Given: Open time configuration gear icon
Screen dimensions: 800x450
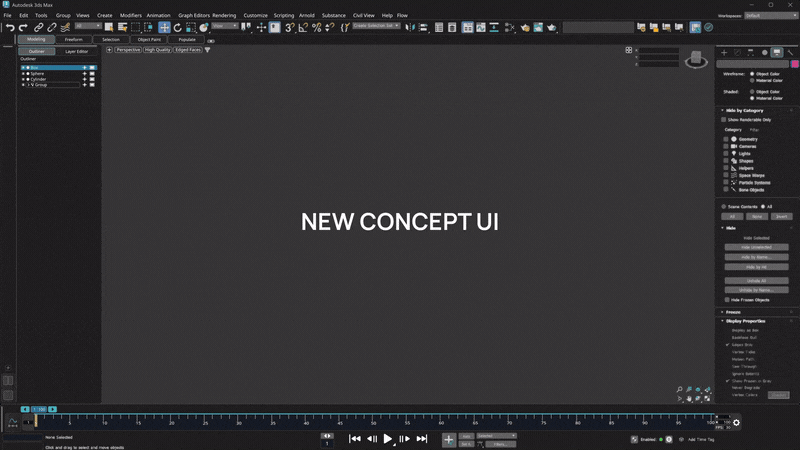Looking at the screenshot, I should tap(736, 422).
